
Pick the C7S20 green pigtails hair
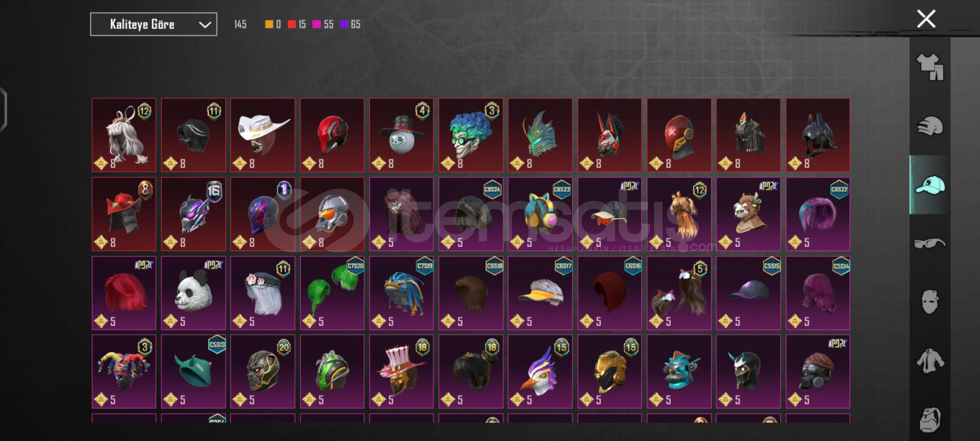click(332, 293)
